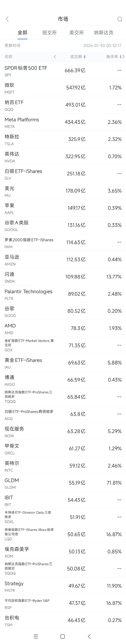Image resolution: width=126 pixels, height=644 pixels.
Task: Sort by 成交额 column arrows
Action: pos(85,57)
